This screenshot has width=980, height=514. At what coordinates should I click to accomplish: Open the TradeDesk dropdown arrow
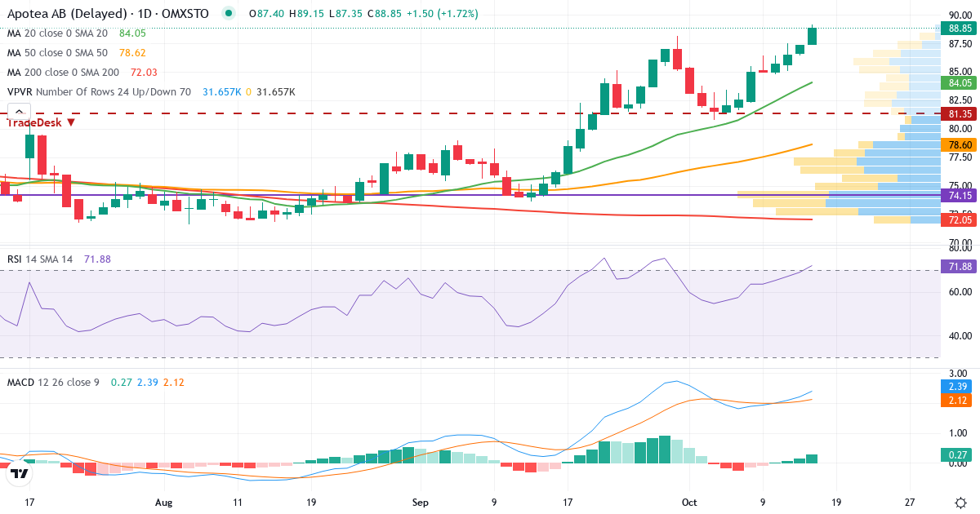pyautogui.click(x=71, y=122)
